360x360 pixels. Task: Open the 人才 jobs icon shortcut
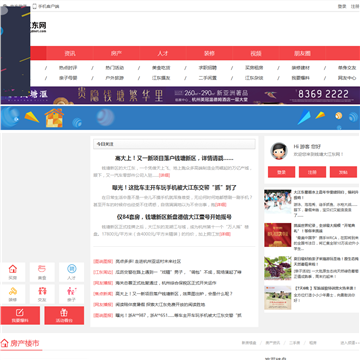coord(71,272)
